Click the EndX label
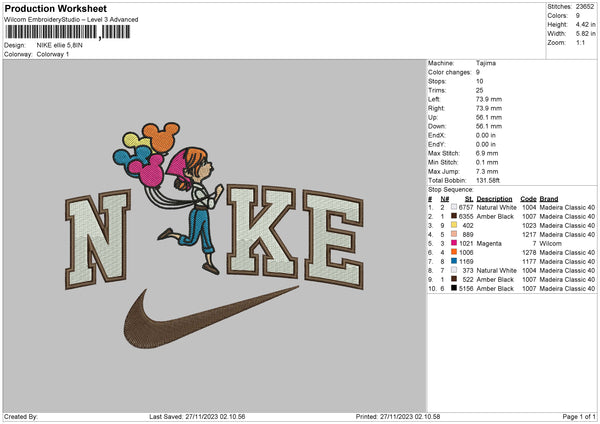The width and height of the screenshot is (600, 424). coord(436,135)
